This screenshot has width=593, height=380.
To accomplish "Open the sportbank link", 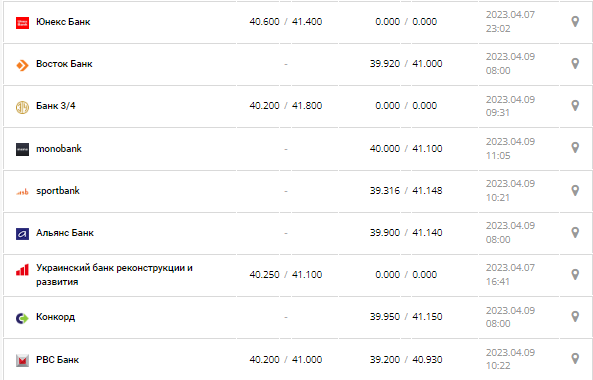I will click(58, 191).
